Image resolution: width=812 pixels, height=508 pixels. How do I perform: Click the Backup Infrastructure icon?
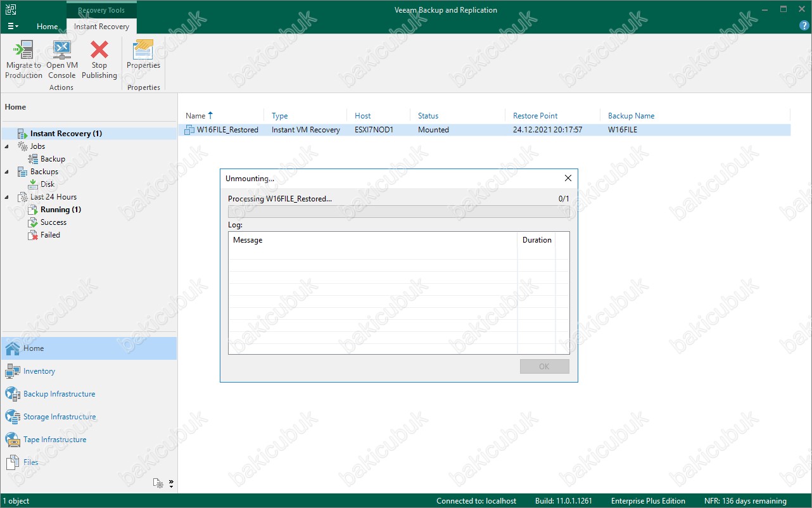pyautogui.click(x=13, y=394)
